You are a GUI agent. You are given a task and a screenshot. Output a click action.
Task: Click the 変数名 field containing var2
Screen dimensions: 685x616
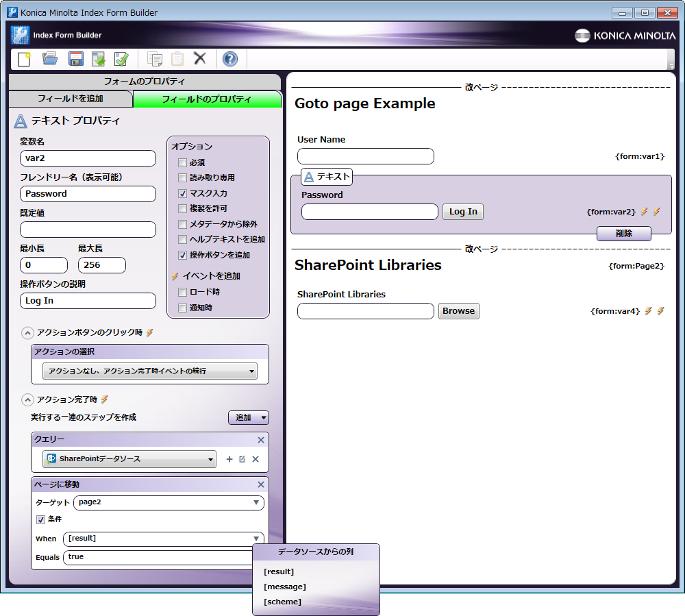tap(88, 158)
